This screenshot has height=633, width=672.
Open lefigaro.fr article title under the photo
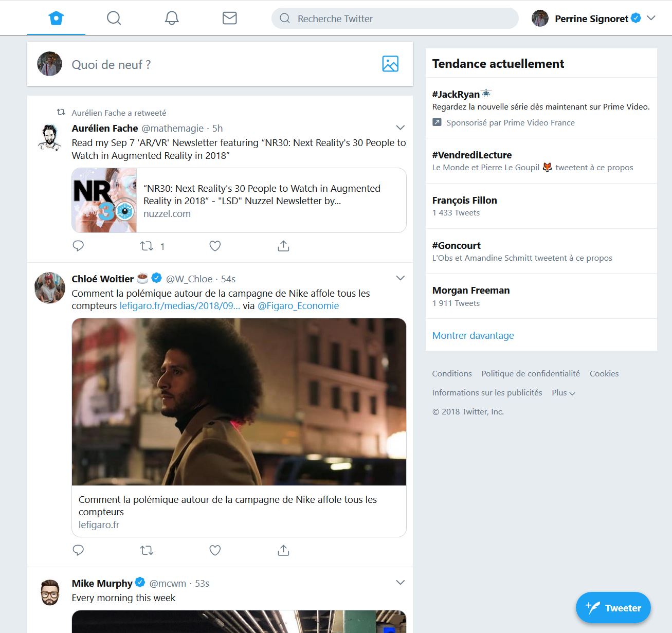point(228,505)
